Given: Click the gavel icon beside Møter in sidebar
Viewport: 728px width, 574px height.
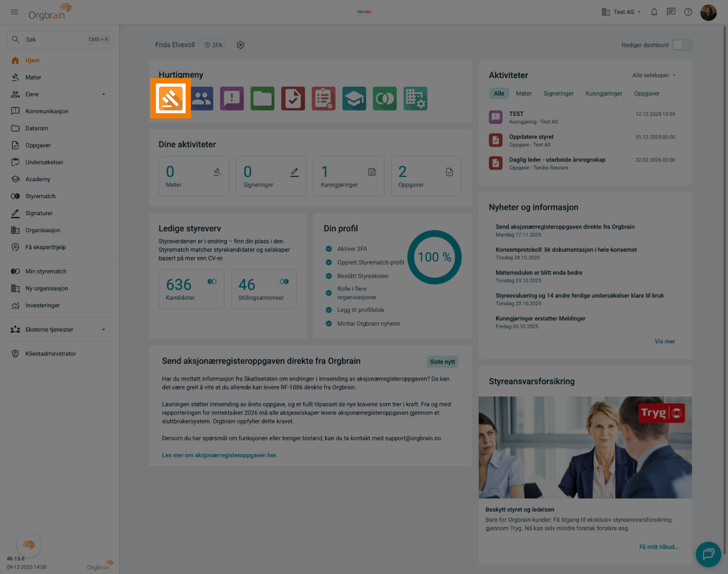Looking at the screenshot, I should 15,78.
